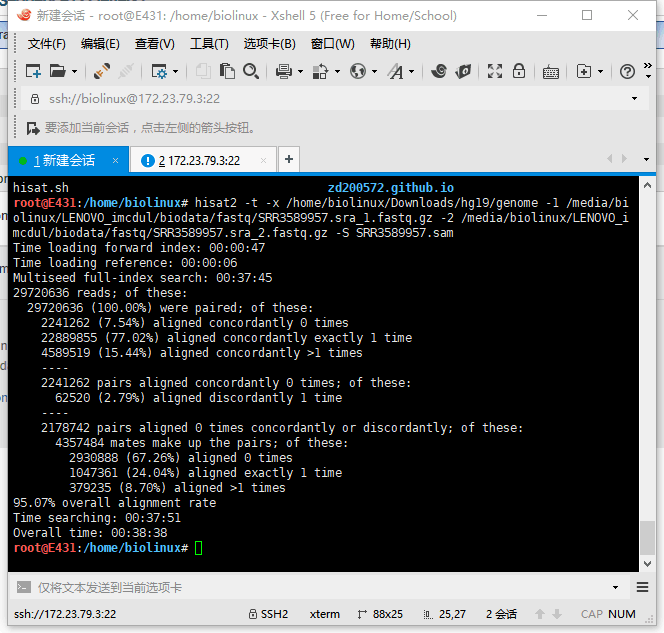Expand the new layout dropdown arrow
664x633 pixels.
click(x=600, y=72)
